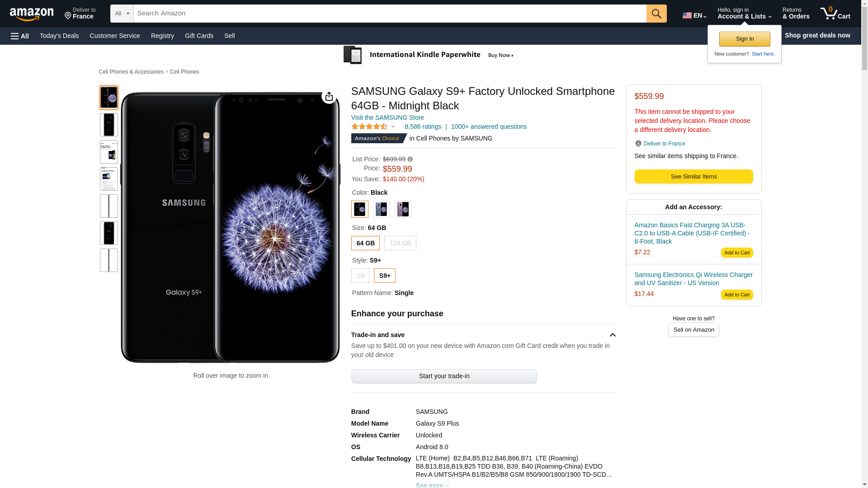868x488 pixels.
Task: Click into the Search Amazon field
Action: coord(390,14)
